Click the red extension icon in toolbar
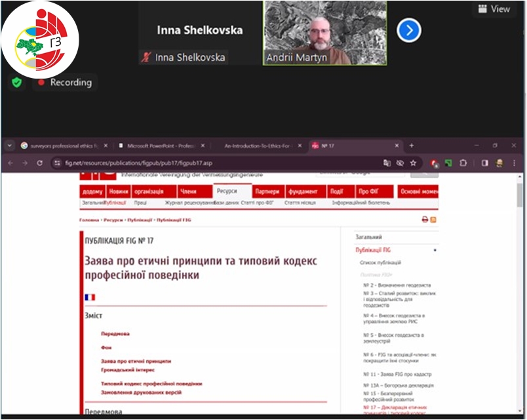Image resolution: width=527 pixels, height=420 pixels. click(434, 163)
